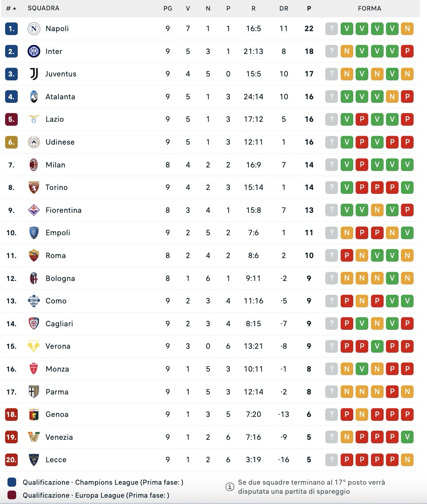
Task: Click the Inter club logo
Action: click(x=34, y=51)
